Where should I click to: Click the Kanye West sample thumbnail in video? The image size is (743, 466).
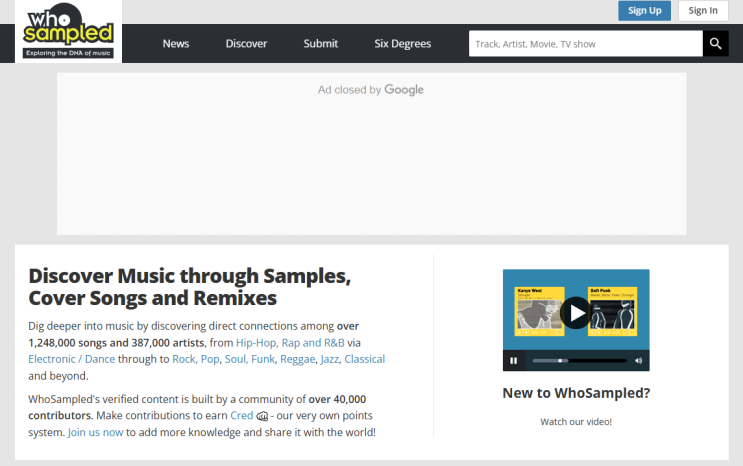pyautogui.click(x=540, y=311)
